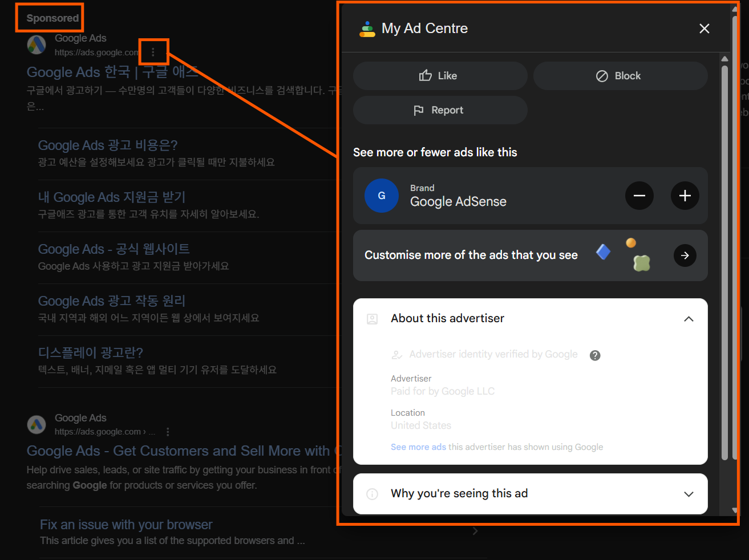Screen dimensions: 749x560
Task: Click the Brand Google AdSense label
Action: [x=458, y=196]
